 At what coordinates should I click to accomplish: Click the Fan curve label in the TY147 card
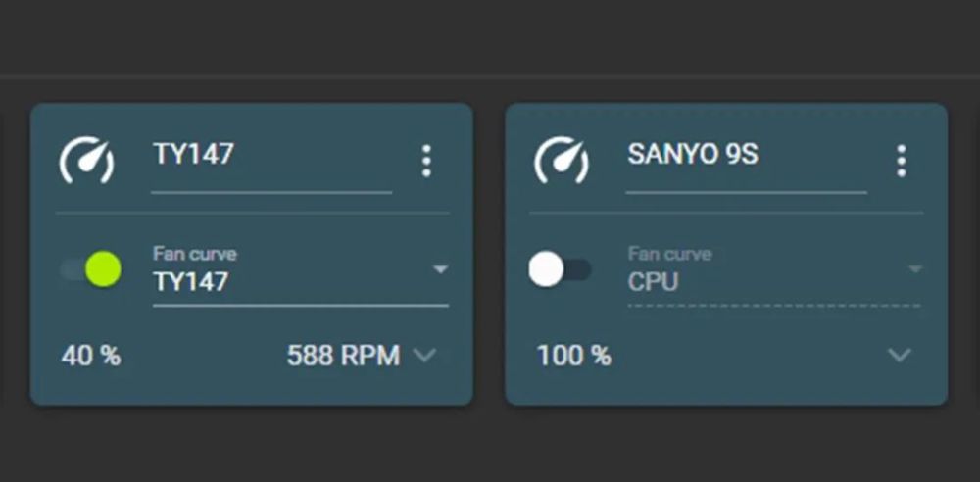tap(194, 254)
